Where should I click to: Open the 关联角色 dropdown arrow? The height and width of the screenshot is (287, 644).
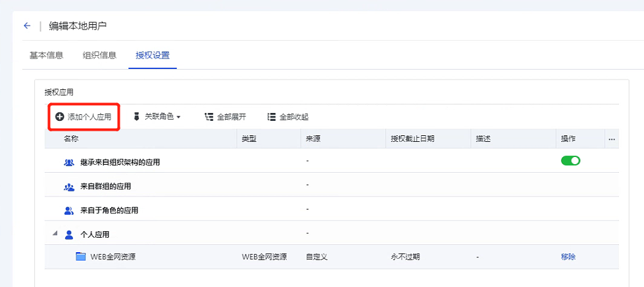[178, 117]
